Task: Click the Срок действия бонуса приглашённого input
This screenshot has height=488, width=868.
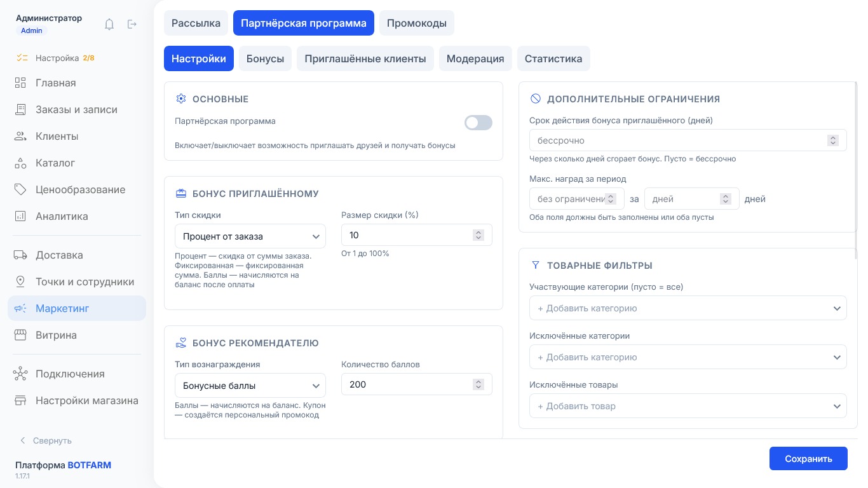Action: pos(688,140)
